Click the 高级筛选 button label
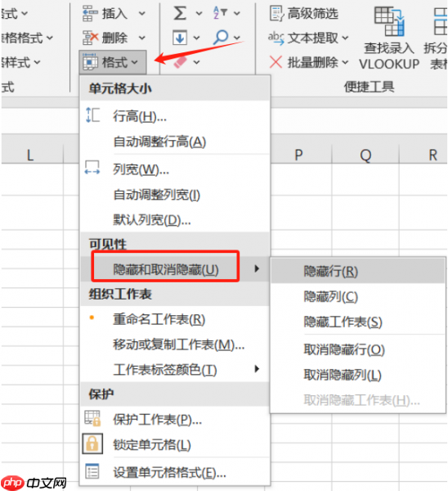 (312, 14)
